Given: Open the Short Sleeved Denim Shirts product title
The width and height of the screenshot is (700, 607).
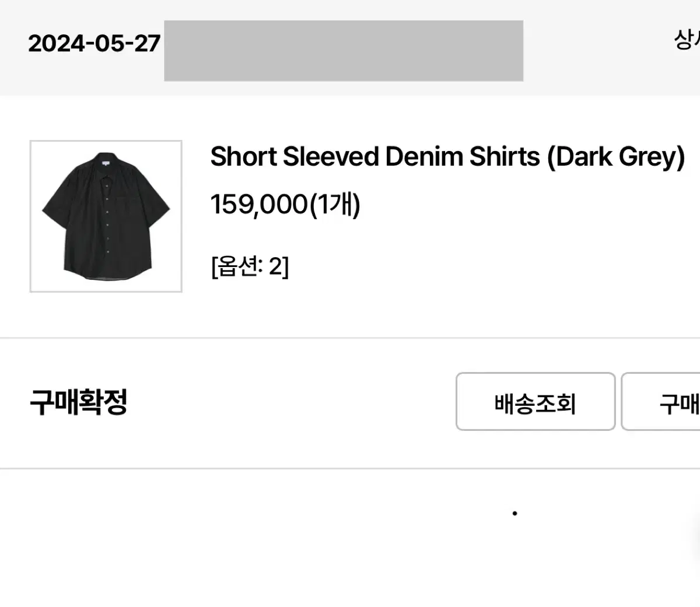Looking at the screenshot, I should click(448, 156).
